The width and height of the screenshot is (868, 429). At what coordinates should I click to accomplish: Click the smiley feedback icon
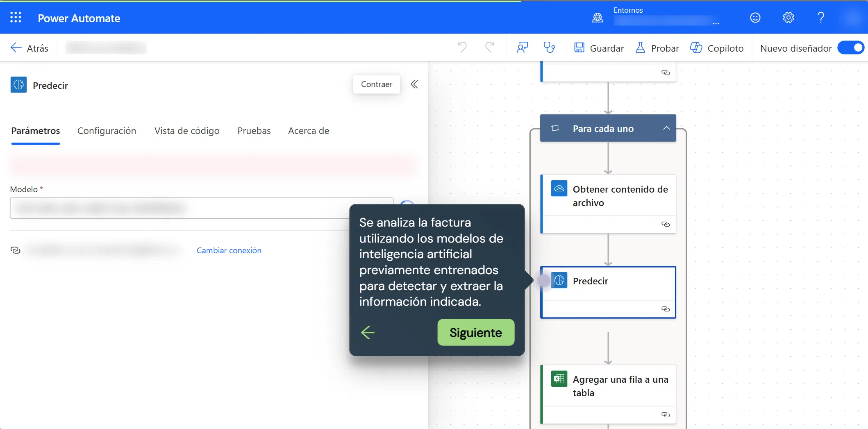[x=755, y=18]
